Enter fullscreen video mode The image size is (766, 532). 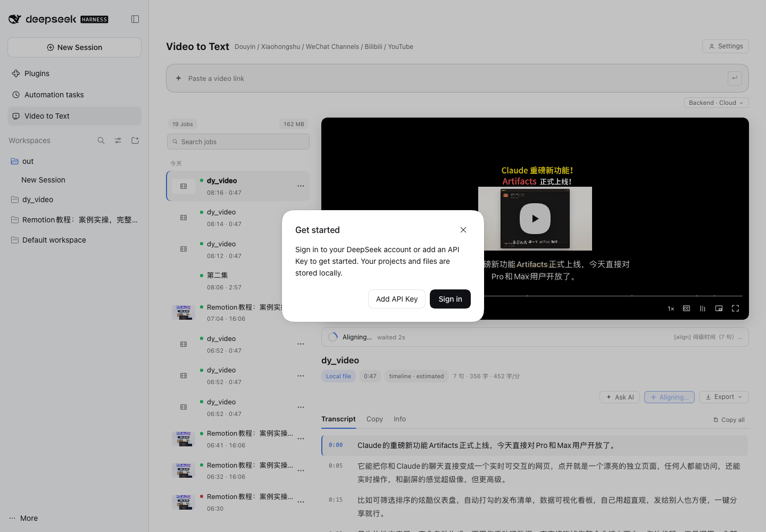[736, 309]
